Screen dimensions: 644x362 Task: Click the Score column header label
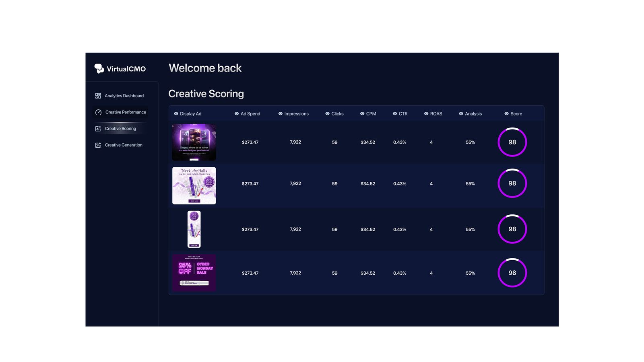tap(516, 114)
